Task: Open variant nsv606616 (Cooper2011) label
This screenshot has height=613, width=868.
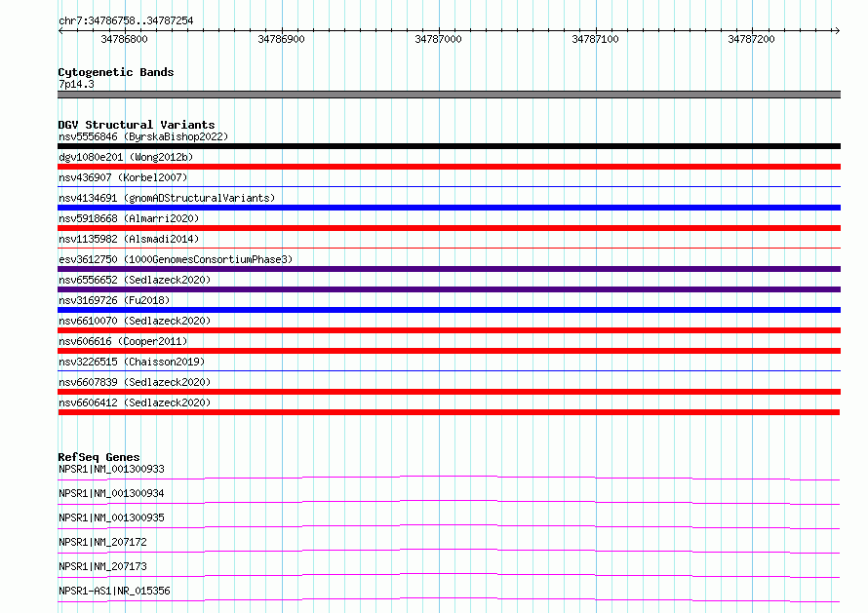Action: click(x=123, y=341)
